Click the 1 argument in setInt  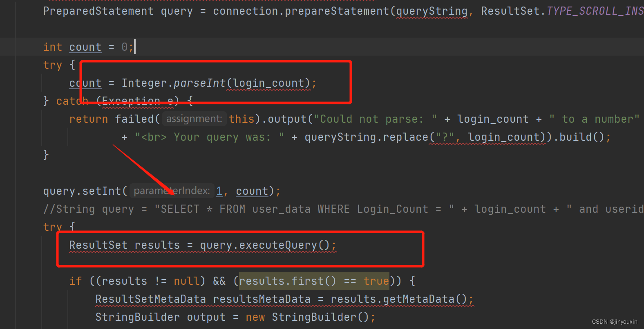click(219, 191)
